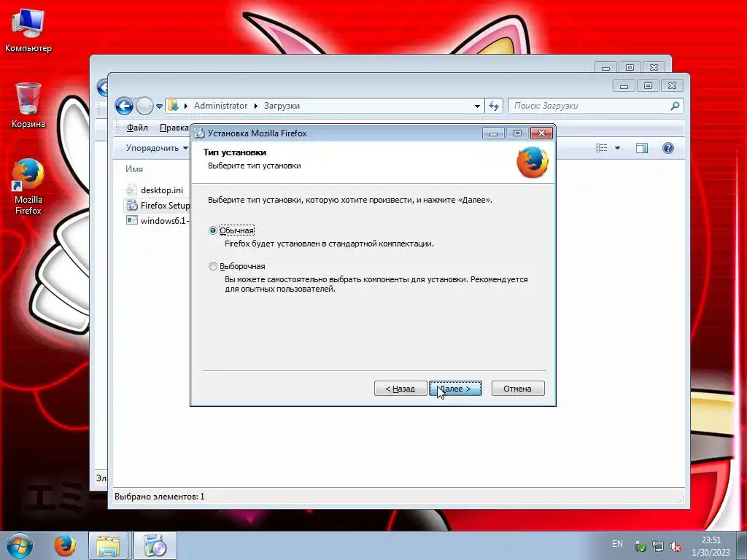Click the resize grip in the Explorer status bar
The height and width of the screenshot is (560, 747).
point(681,499)
